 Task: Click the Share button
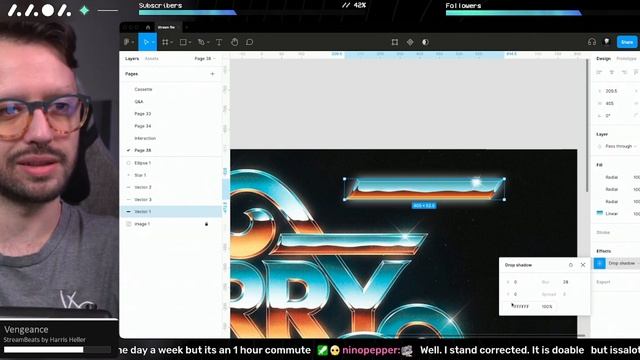pos(627,42)
